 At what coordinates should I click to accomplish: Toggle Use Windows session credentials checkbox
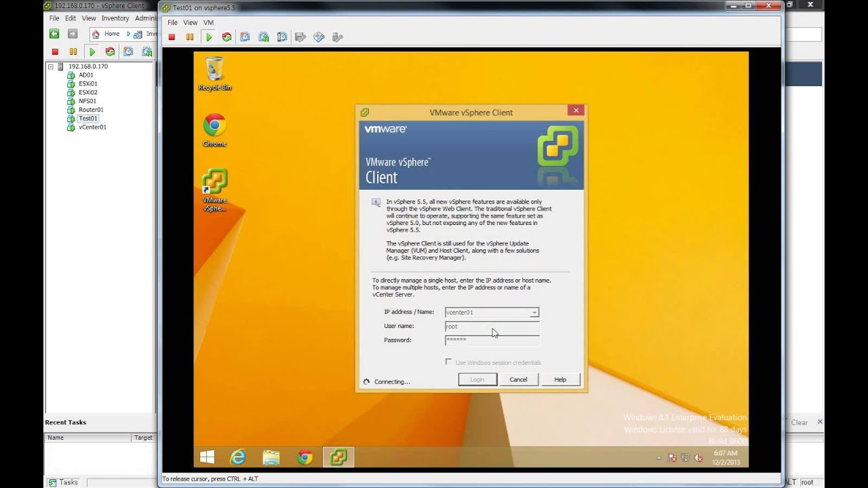tap(448, 362)
